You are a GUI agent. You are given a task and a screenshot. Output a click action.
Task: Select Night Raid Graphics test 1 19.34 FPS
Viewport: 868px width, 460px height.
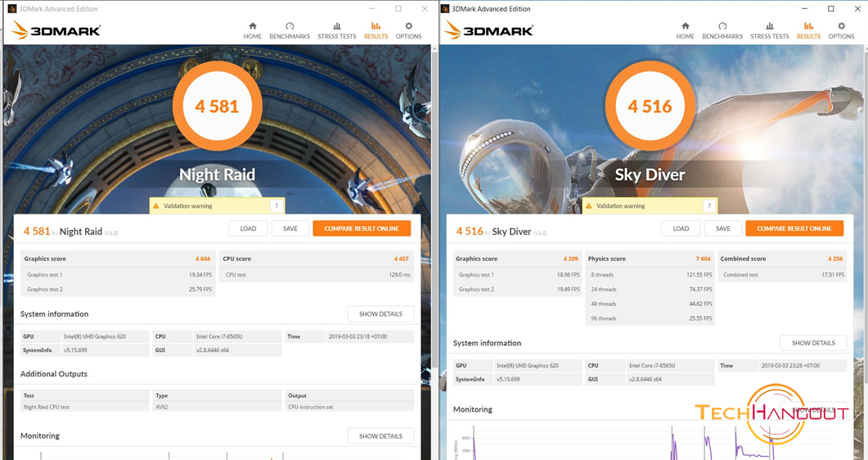tap(117, 274)
